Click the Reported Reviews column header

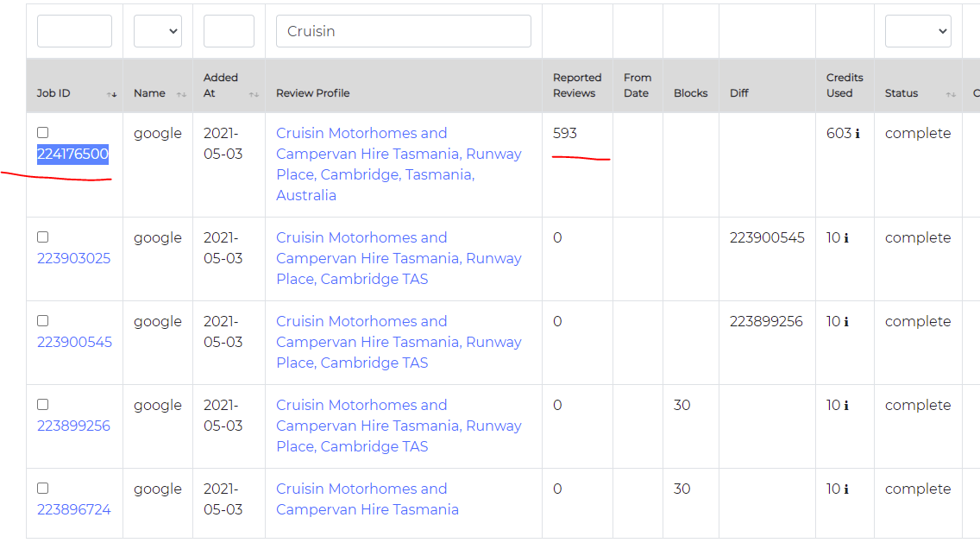577,85
